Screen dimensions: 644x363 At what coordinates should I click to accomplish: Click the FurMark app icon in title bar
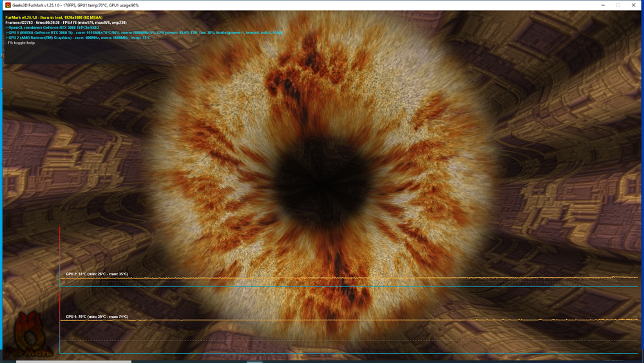click(7, 5)
